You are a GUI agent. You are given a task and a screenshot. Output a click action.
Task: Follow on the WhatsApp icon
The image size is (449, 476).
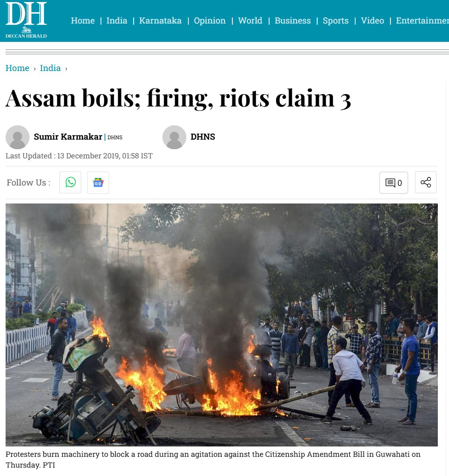pyautogui.click(x=70, y=182)
